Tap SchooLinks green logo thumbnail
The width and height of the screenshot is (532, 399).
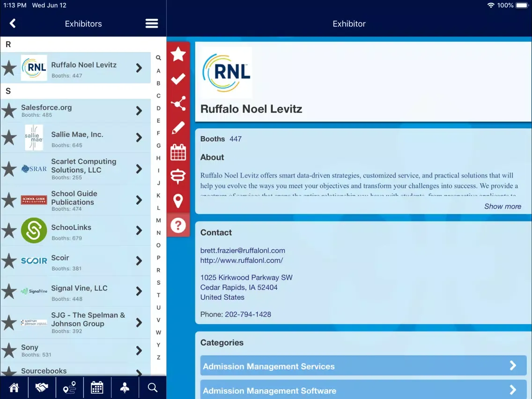point(34,231)
